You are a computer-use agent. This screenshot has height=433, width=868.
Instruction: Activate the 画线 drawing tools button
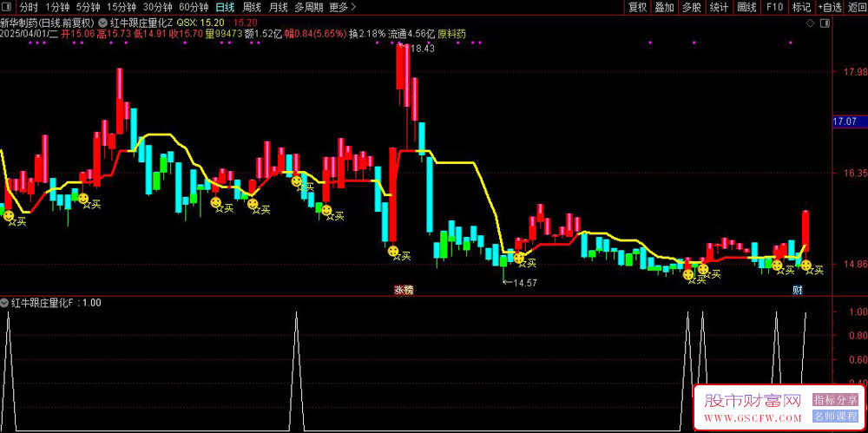(x=746, y=7)
